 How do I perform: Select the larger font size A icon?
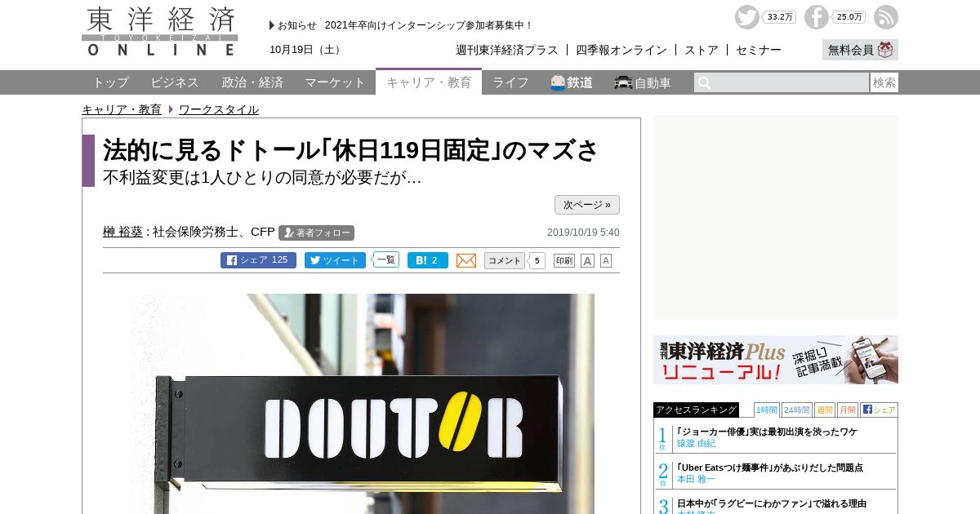point(587,260)
